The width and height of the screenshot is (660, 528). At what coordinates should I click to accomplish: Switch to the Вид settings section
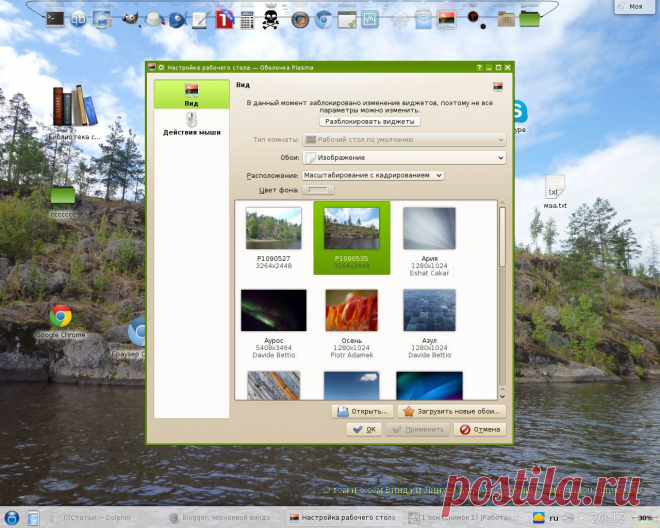tap(190, 94)
